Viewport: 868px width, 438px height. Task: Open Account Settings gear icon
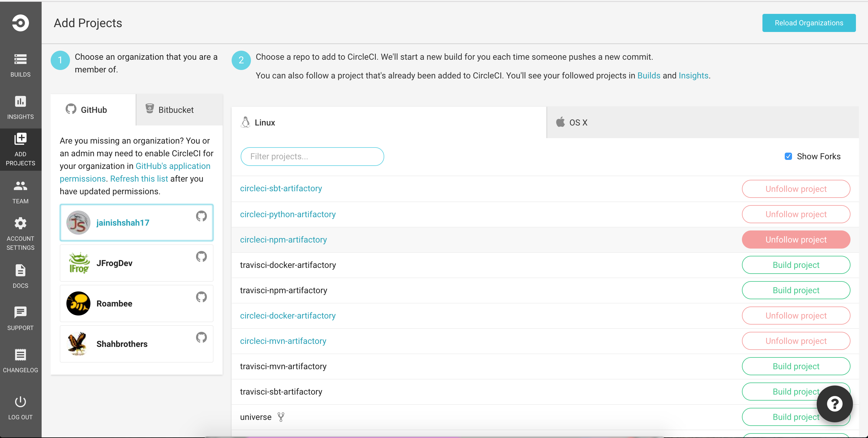pos(20,224)
